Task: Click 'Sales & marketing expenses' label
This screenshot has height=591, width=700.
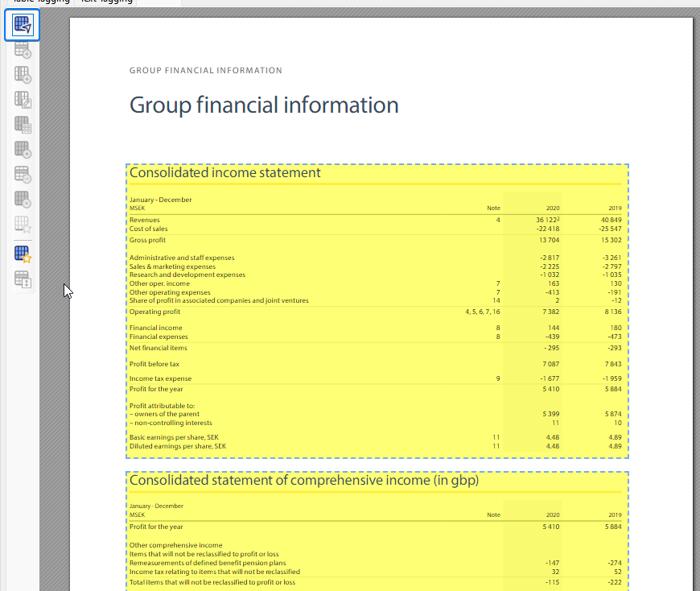Action: (x=172, y=267)
